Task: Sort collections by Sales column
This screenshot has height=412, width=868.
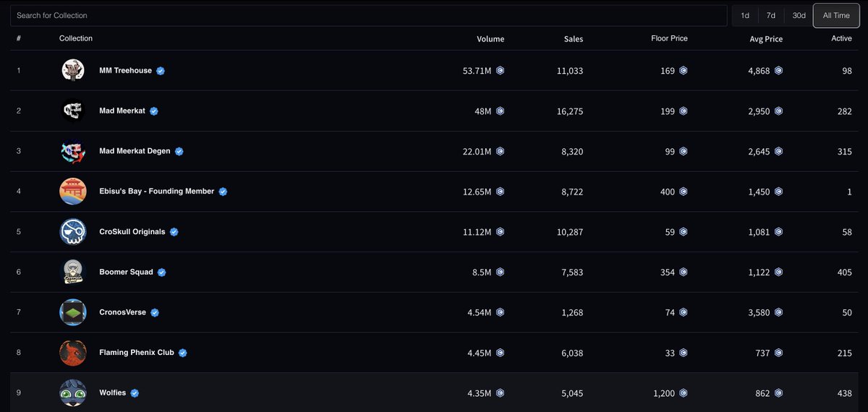Action: 573,39
